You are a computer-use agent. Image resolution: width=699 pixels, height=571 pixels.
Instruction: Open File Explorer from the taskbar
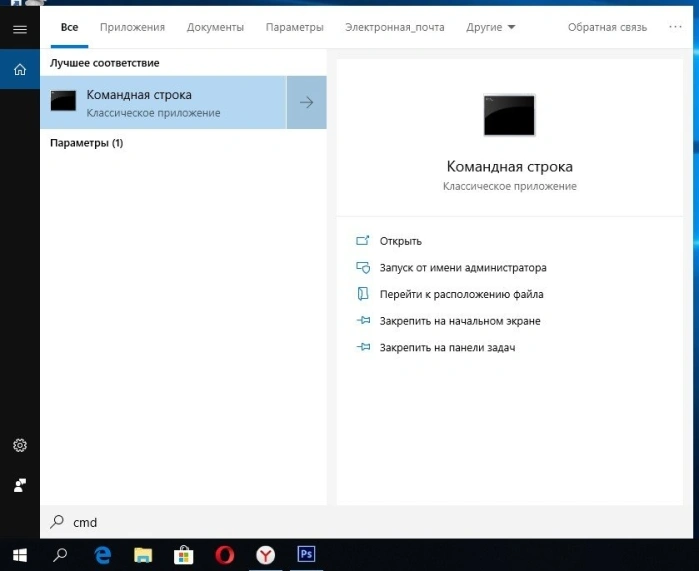pyautogui.click(x=143, y=555)
